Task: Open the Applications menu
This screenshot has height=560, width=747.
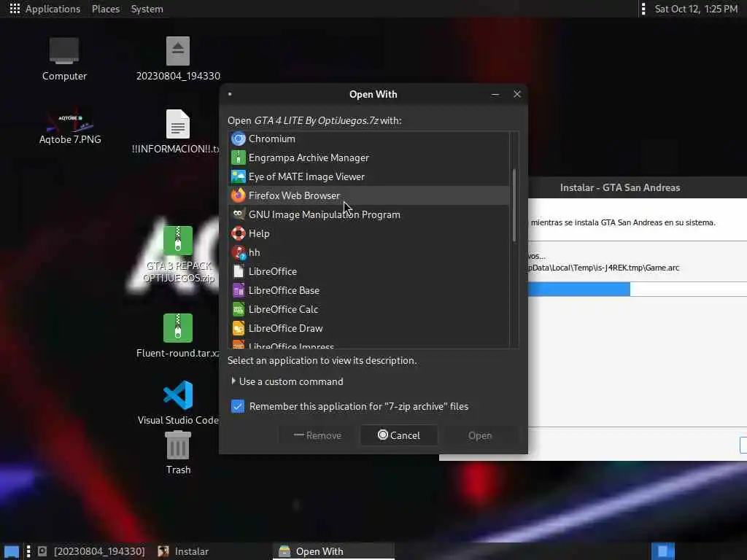Action: [x=53, y=9]
